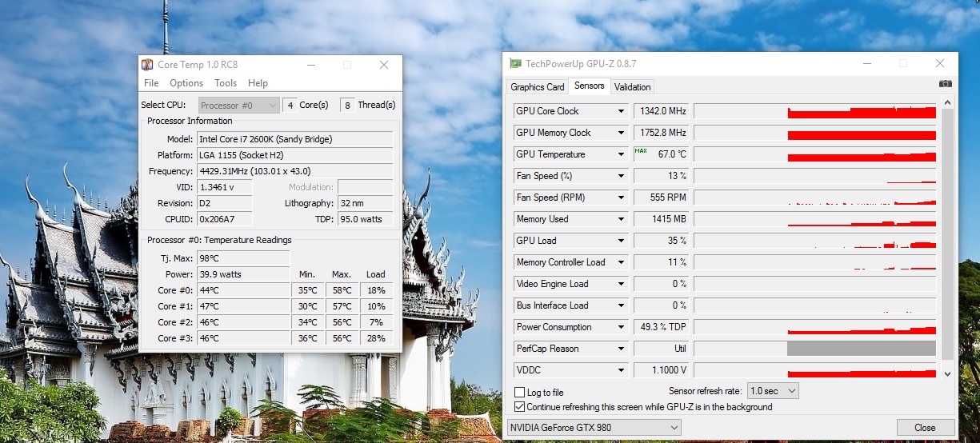Click the Core #3 load value 28%

(376, 338)
